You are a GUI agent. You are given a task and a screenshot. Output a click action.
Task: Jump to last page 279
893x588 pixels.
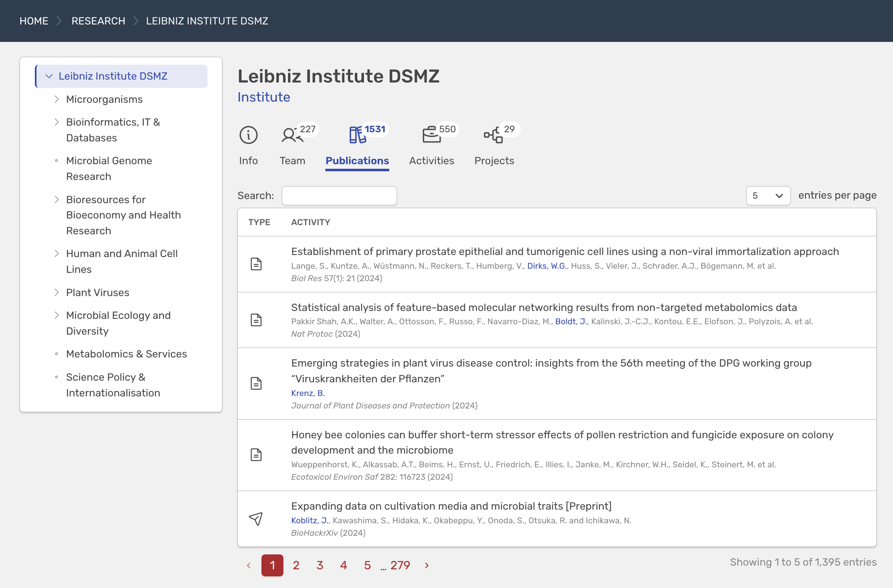pyautogui.click(x=400, y=565)
